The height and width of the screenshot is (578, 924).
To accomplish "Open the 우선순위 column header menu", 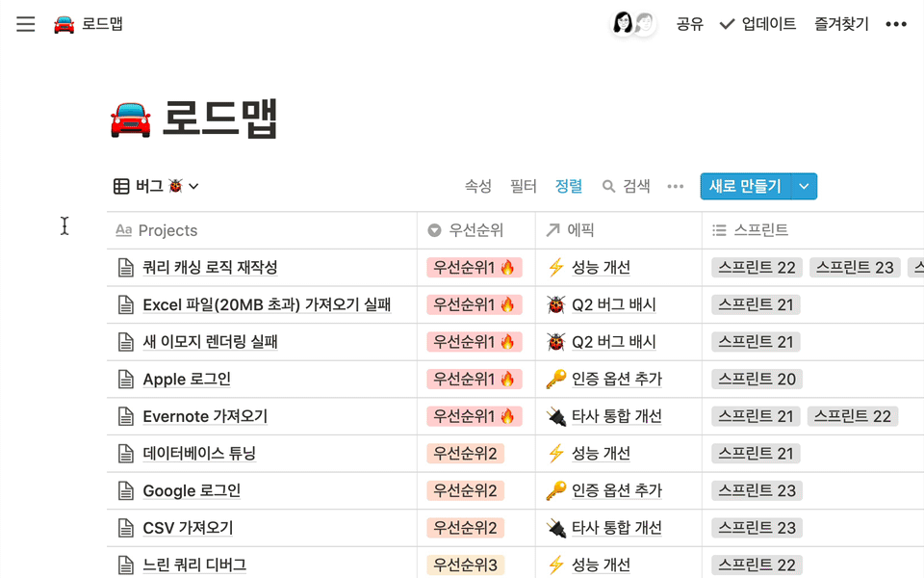I will [475, 230].
